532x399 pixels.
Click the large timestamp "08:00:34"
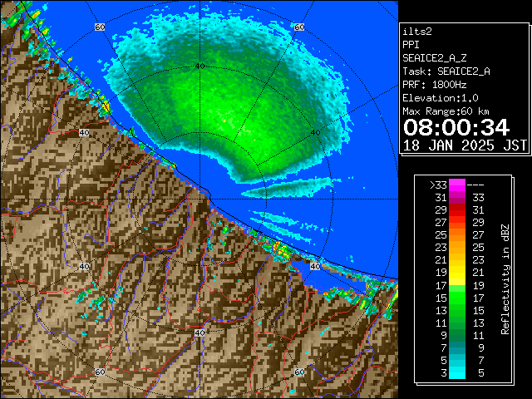(x=456, y=127)
